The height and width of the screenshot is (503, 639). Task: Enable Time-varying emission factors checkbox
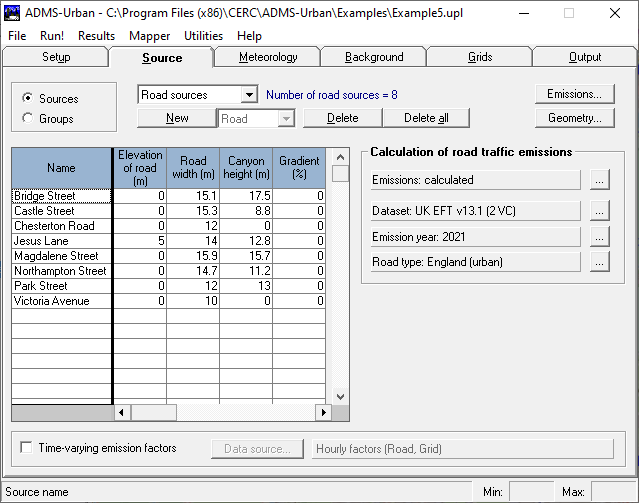pyautogui.click(x=27, y=448)
